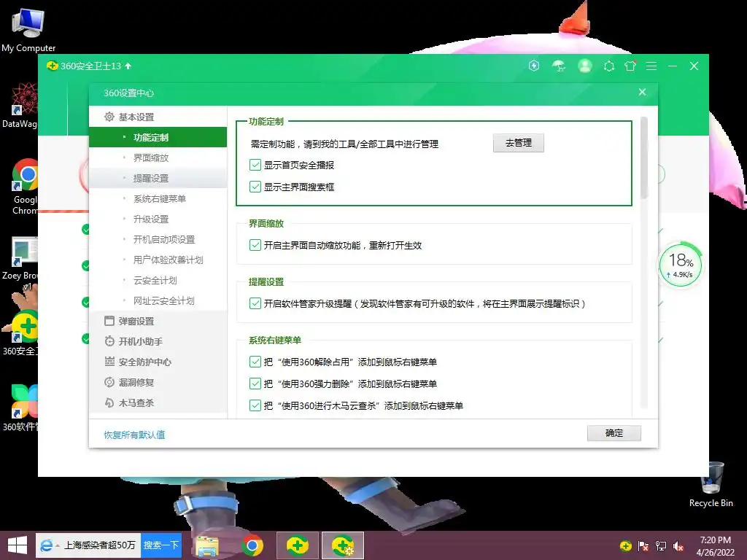Click the 360 tray icon
747x560 pixels.
[x=625, y=545]
